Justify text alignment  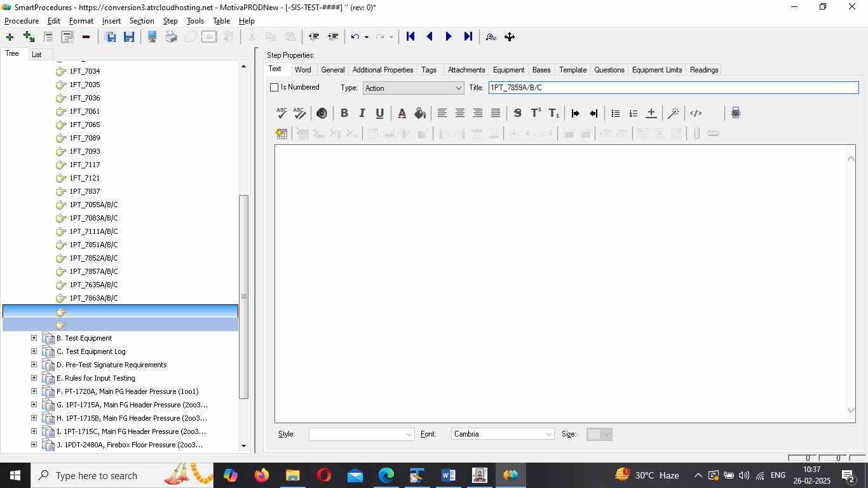point(495,113)
